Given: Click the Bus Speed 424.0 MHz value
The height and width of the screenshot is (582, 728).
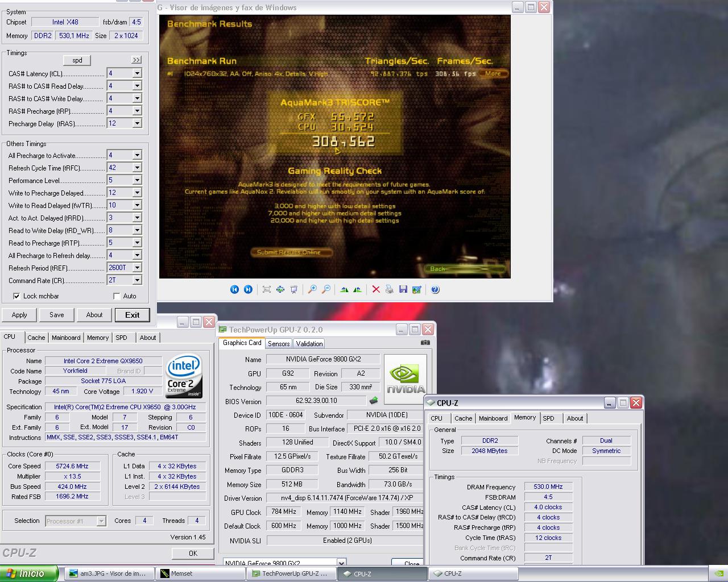Looking at the screenshot, I should pos(72,487).
